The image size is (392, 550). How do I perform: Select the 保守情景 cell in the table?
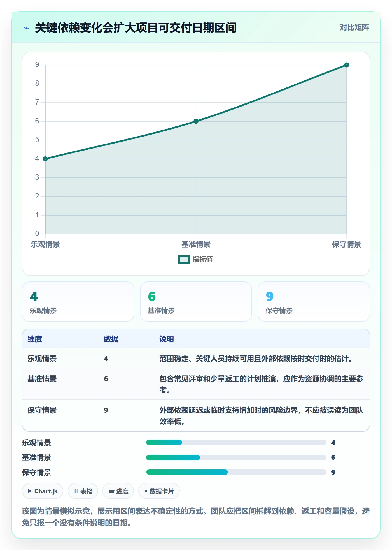[42, 410]
